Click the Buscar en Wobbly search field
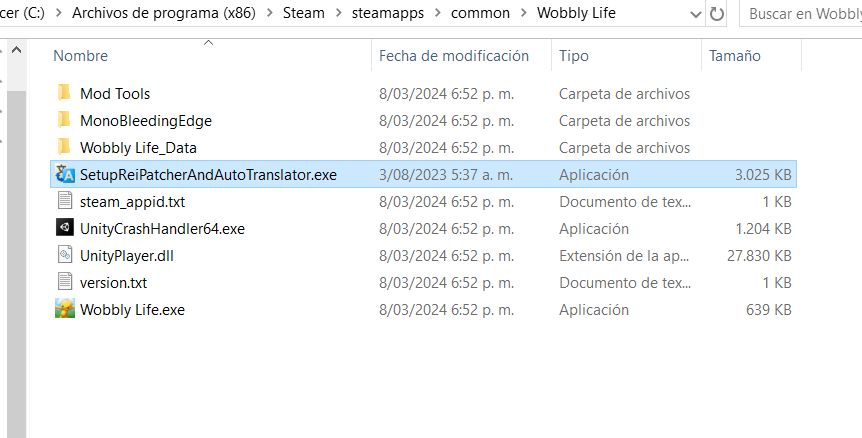The height and width of the screenshot is (438, 862). [801, 14]
